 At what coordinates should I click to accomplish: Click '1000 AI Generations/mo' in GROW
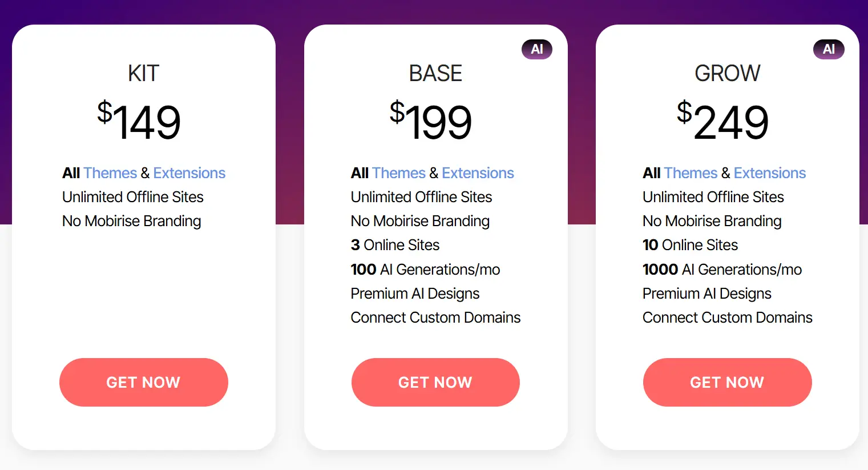[722, 270]
